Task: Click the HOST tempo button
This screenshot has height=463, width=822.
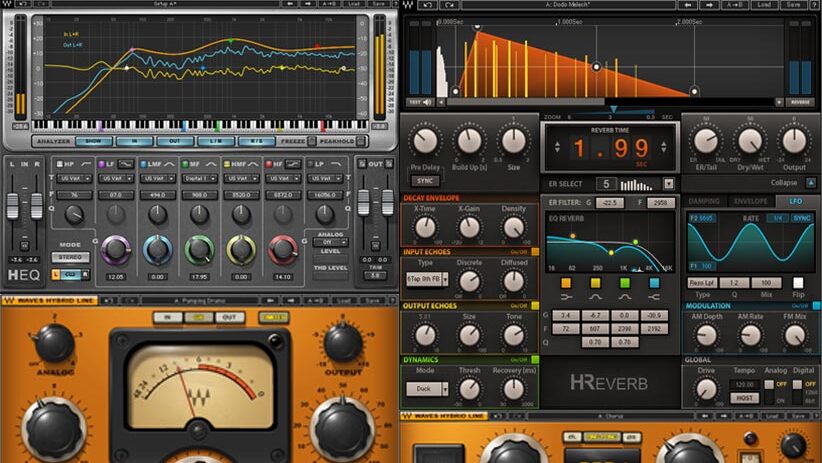Action: tap(744, 398)
